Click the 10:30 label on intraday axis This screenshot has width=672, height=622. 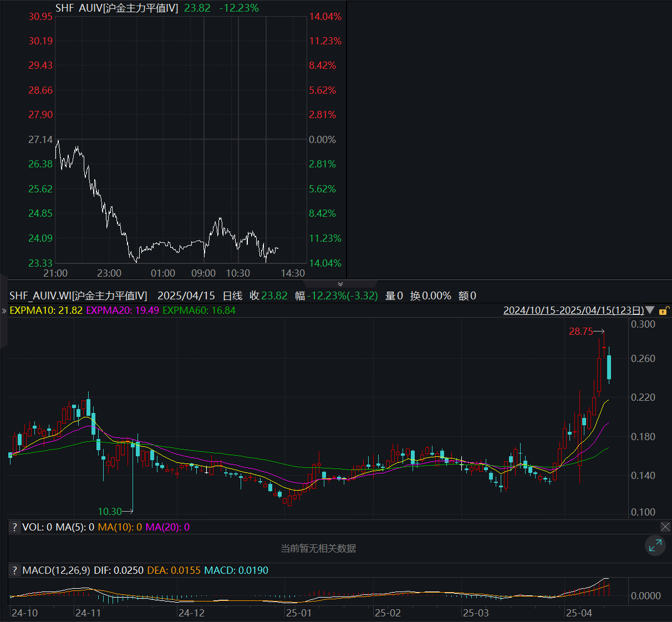click(238, 273)
